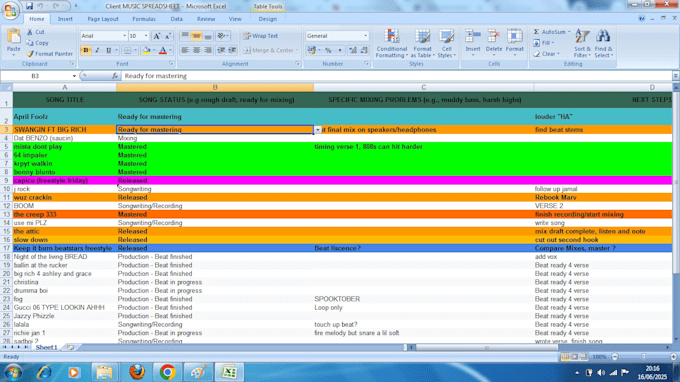Open Conditional Formatting
The image size is (680, 382).
click(391, 43)
